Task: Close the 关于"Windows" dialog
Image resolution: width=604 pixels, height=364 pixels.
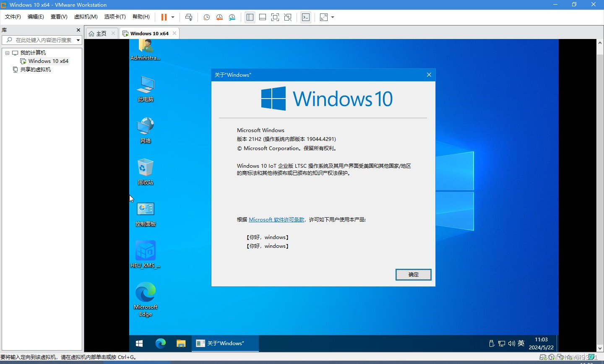Action: pyautogui.click(x=429, y=75)
